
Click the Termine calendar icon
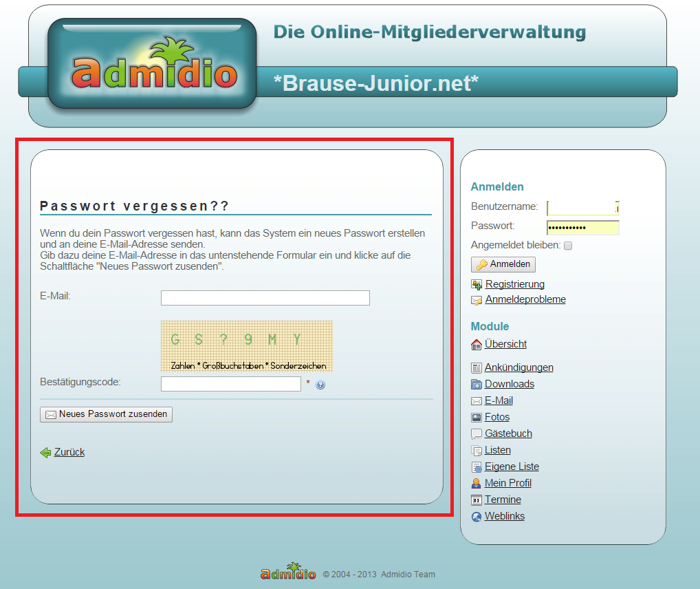coord(476,499)
